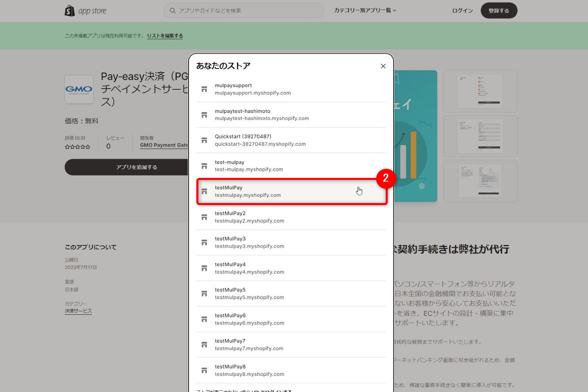Click the store icon beside Quickstart (39270487)

click(204, 140)
